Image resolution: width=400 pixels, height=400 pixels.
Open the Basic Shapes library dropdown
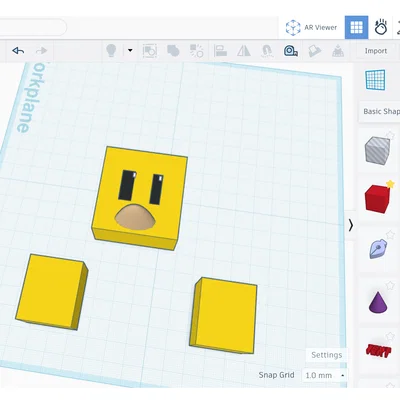coord(381,111)
